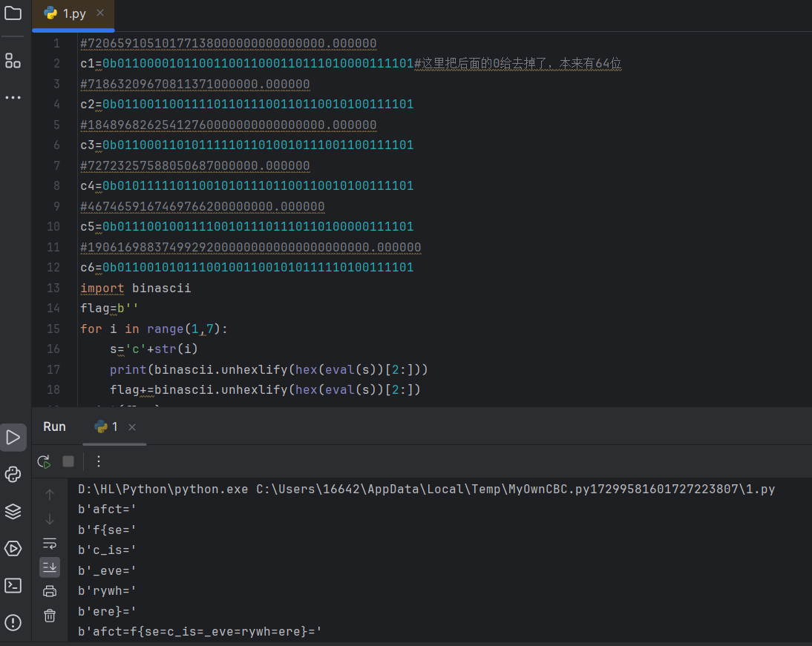Click line number 18 in gutter
Screen dimensions: 812x646
pyautogui.click(x=53, y=389)
